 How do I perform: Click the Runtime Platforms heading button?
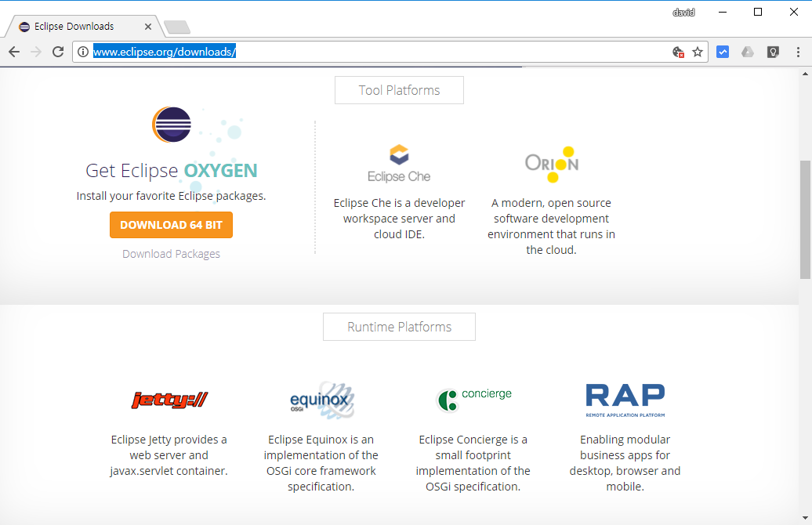pyautogui.click(x=399, y=327)
